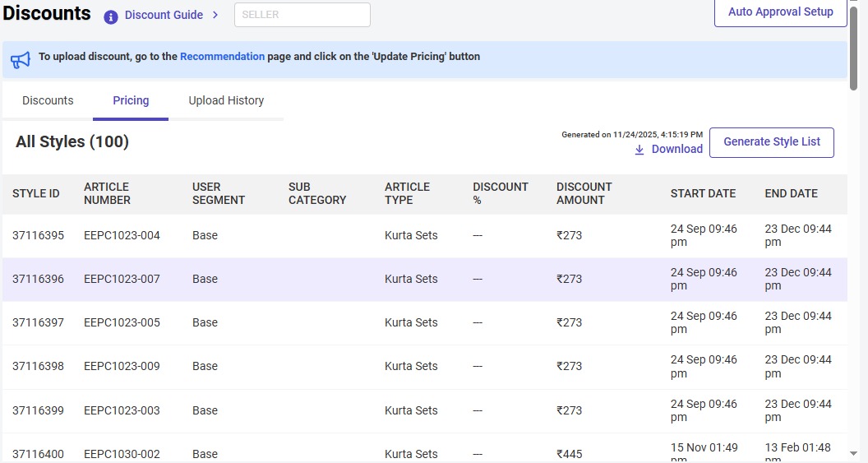Viewport: 868px width, 463px height.
Task: Switch to the Discounts tab
Action: [x=48, y=101]
